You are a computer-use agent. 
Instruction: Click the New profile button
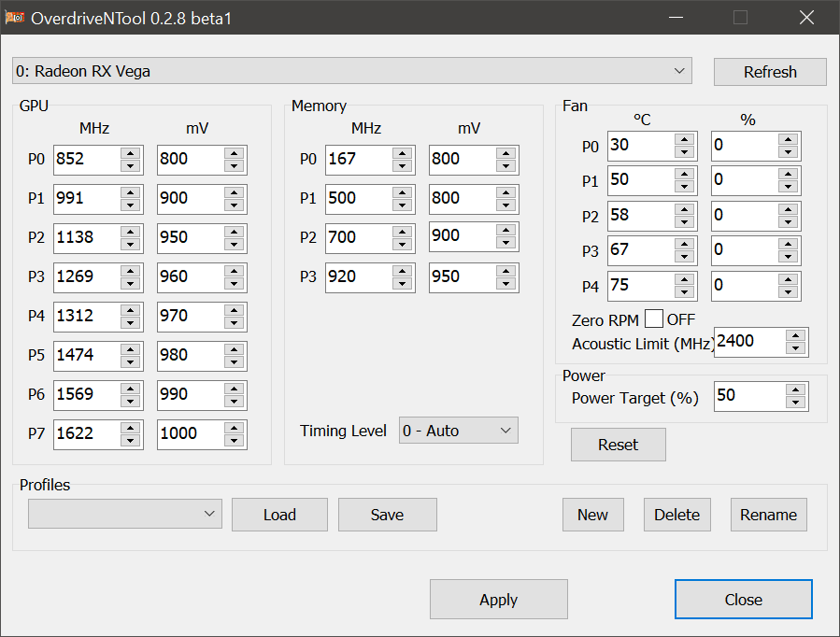[x=593, y=515]
